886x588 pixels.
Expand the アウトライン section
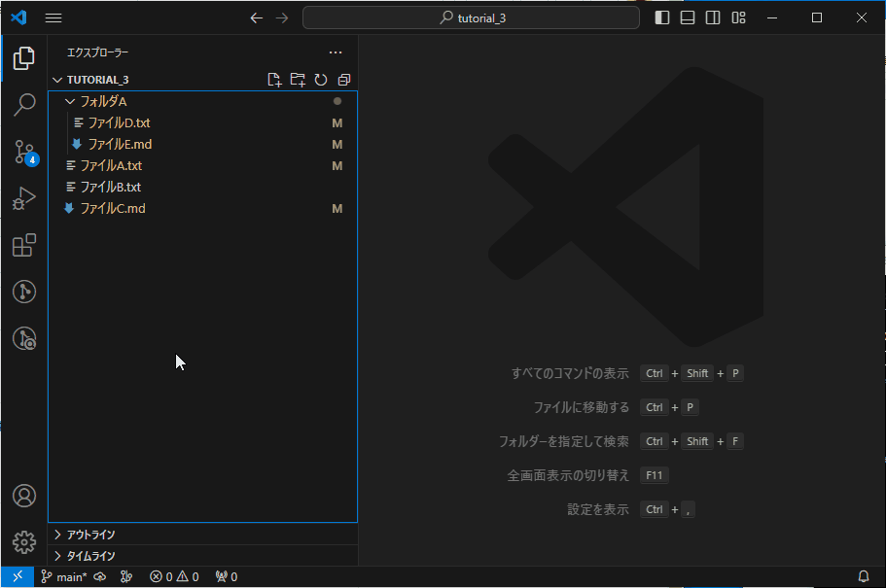click(x=203, y=535)
